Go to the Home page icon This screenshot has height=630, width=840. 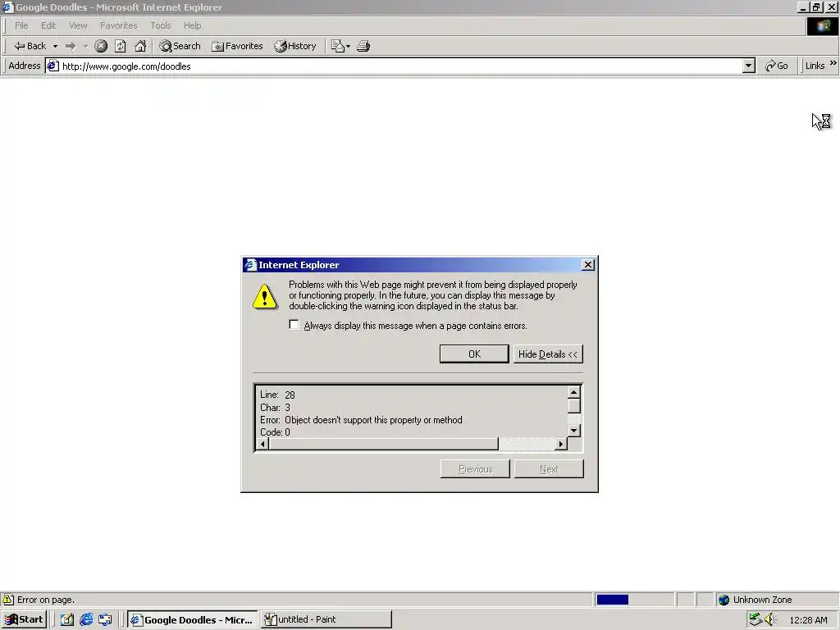pos(140,46)
